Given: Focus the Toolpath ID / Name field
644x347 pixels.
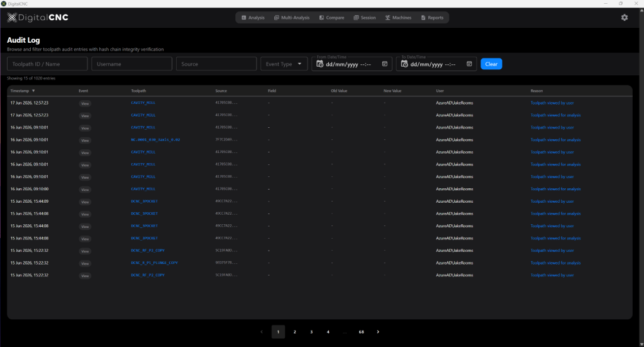Looking at the screenshot, I should (x=47, y=64).
